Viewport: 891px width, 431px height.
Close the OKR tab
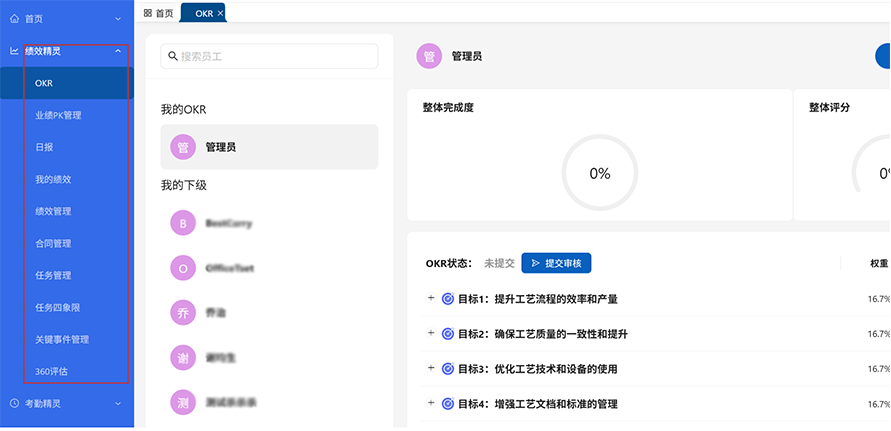click(x=220, y=13)
